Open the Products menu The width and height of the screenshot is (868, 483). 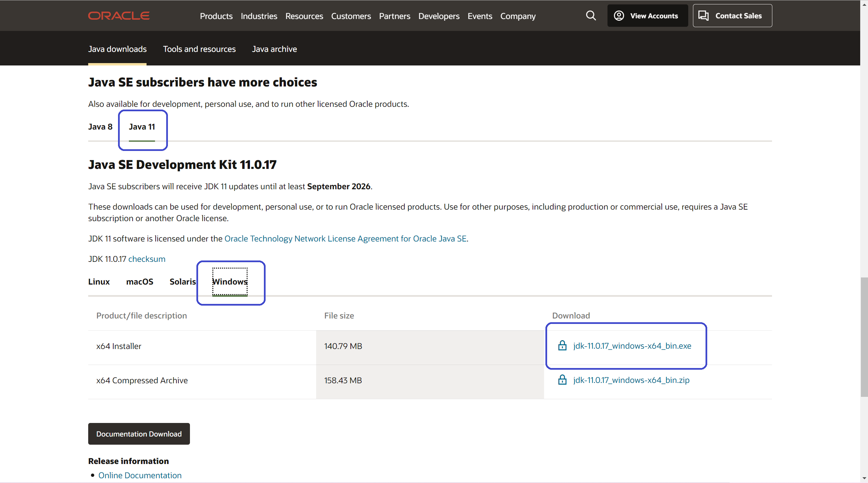(x=216, y=16)
